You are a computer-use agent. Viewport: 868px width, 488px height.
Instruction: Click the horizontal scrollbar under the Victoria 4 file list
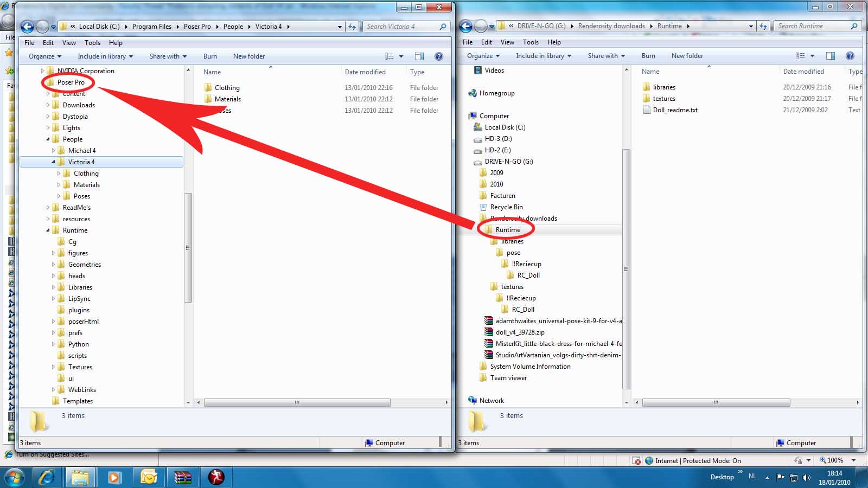pyautogui.click(x=297, y=402)
